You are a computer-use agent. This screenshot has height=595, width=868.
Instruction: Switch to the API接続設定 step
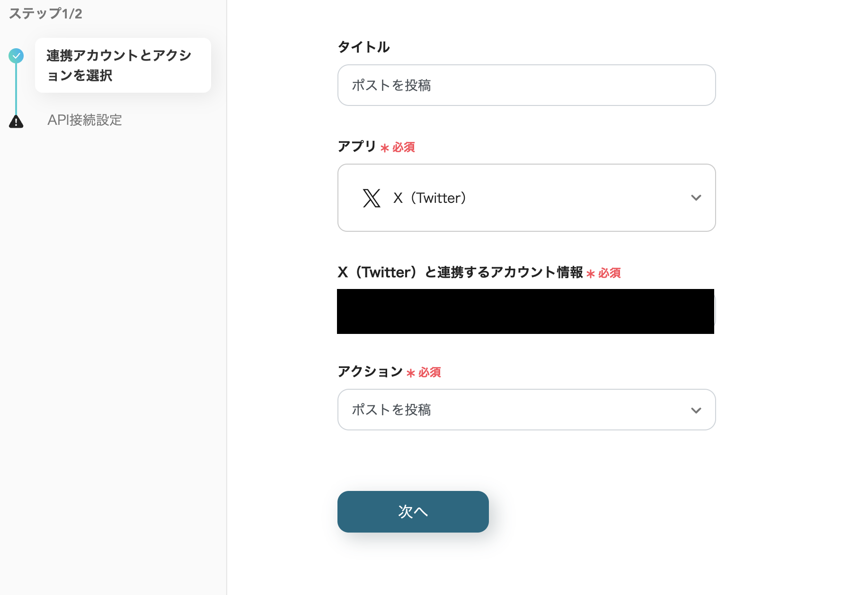(85, 120)
